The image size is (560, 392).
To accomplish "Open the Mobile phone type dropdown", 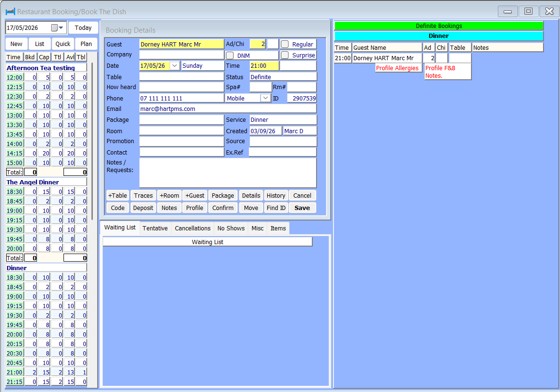I will pos(265,98).
